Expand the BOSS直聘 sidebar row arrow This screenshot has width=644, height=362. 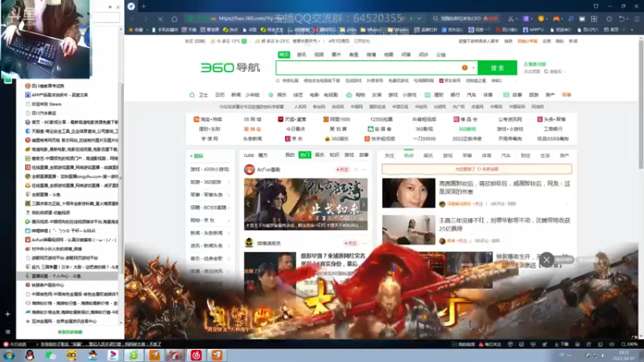click(x=229, y=208)
